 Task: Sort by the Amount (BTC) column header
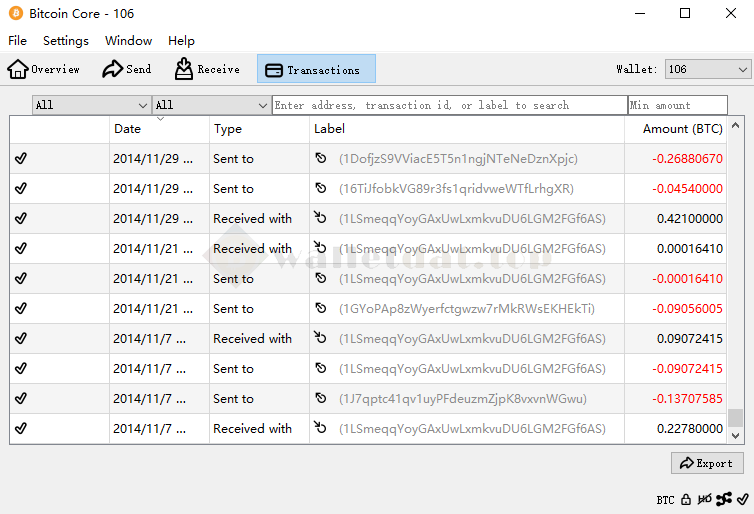tap(682, 129)
